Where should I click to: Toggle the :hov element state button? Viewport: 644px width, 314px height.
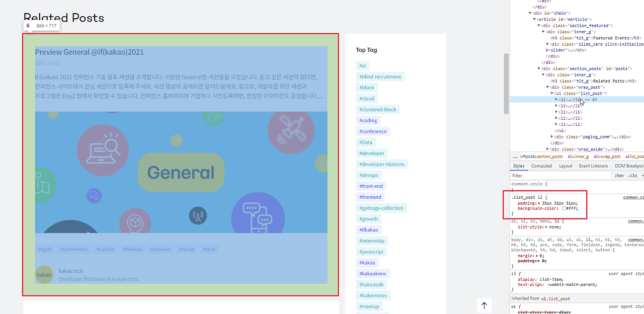619,176
